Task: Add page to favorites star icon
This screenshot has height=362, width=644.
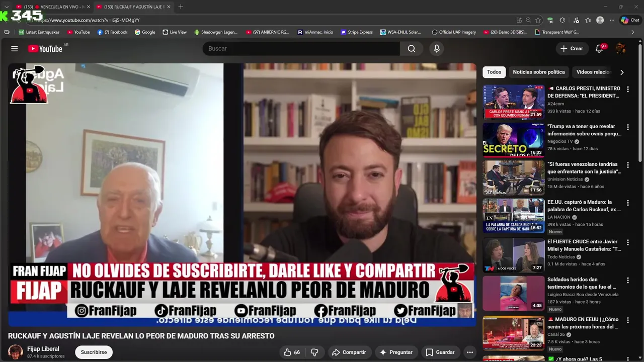Action: click(538, 20)
